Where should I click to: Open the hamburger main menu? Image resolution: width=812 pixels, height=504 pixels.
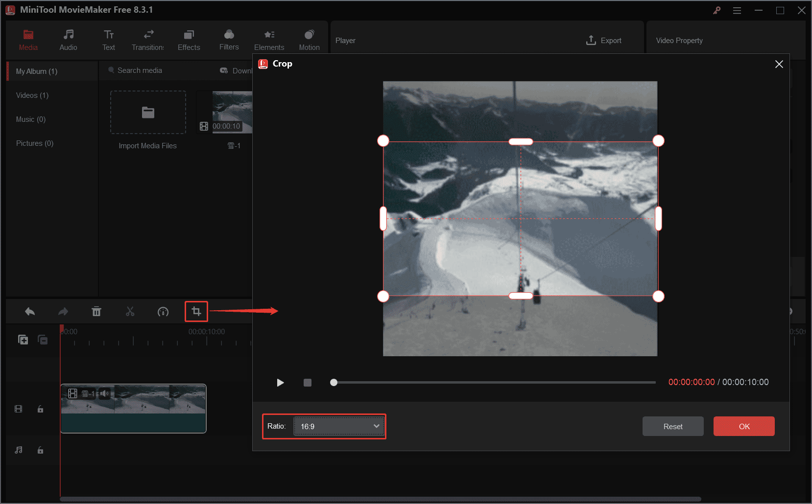tap(737, 10)
